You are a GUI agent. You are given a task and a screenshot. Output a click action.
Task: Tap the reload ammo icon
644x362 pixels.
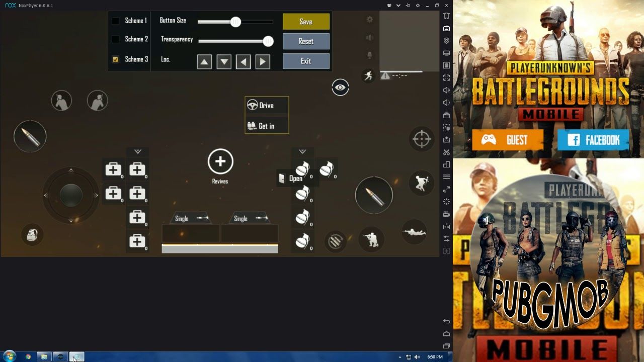pyautogui.click(x=335, y=242)
